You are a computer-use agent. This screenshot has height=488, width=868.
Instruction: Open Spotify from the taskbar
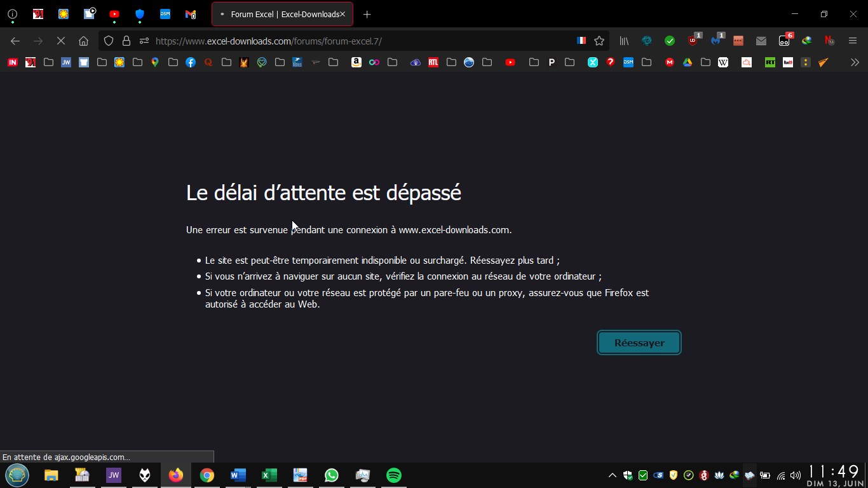pos(394,475)
